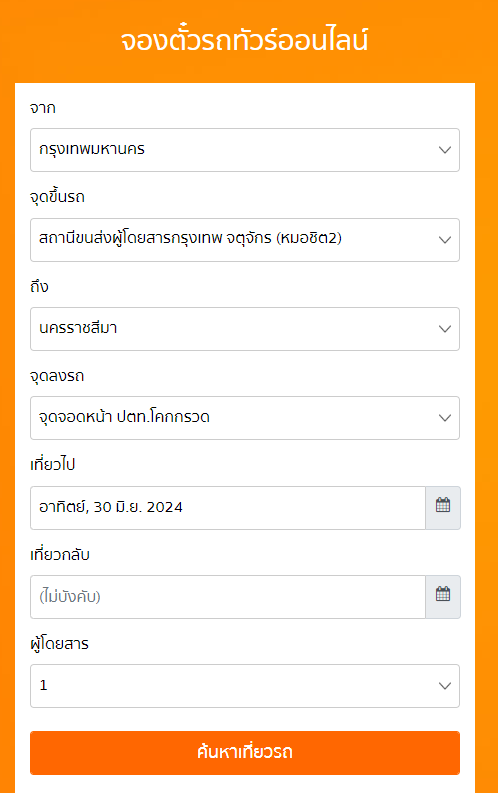Open the จาก province dropdown showing กรุงเทพมหานคร
The image size is (498, 793).
click(245, 150)
